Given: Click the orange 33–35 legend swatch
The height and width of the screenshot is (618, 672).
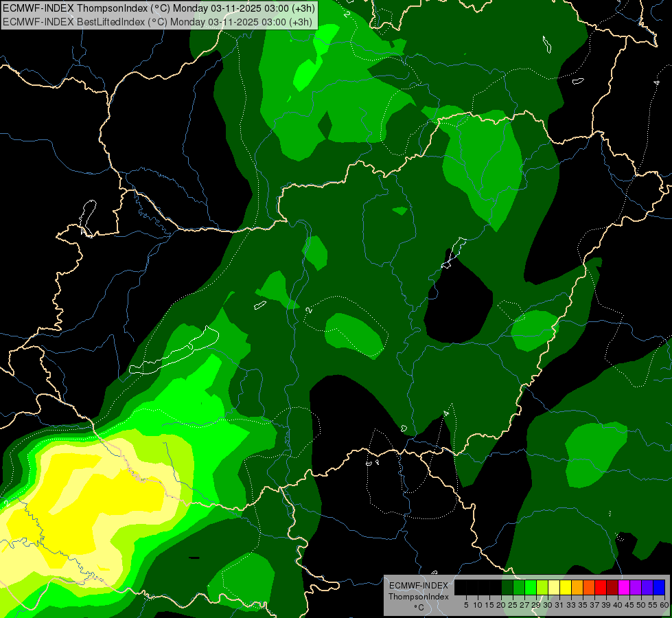Looking at the screenshot, I should point(577,588).
